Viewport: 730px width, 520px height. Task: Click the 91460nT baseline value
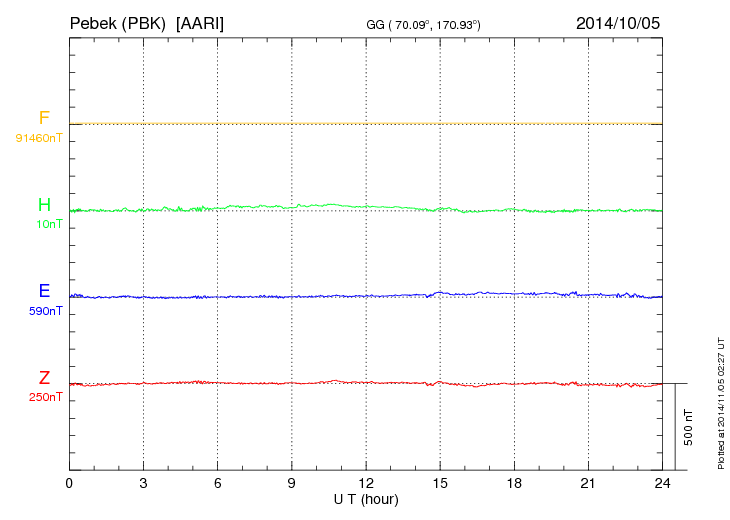(39, 137)
